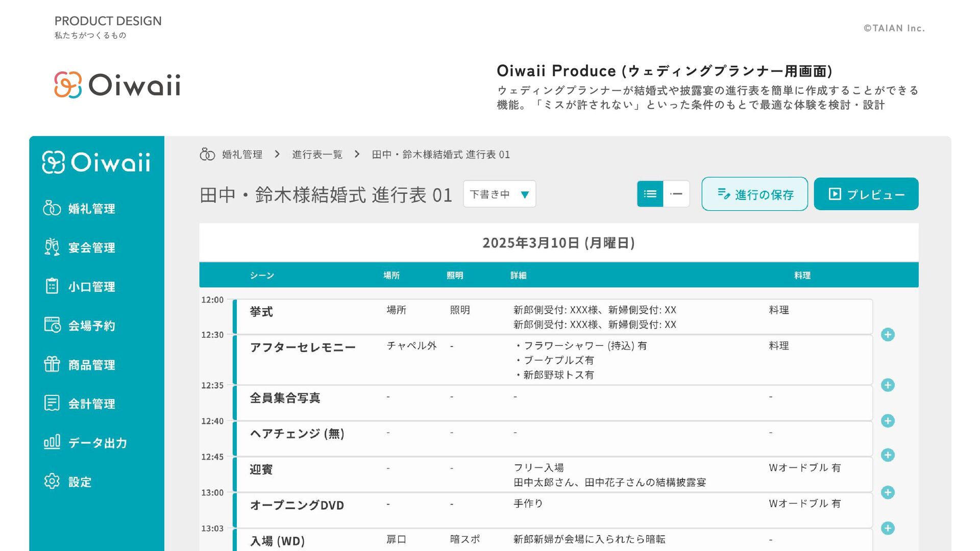Select the 挙式 scene row
The height and width of the screenshot is (551, 980).
[x=553, y=317]
